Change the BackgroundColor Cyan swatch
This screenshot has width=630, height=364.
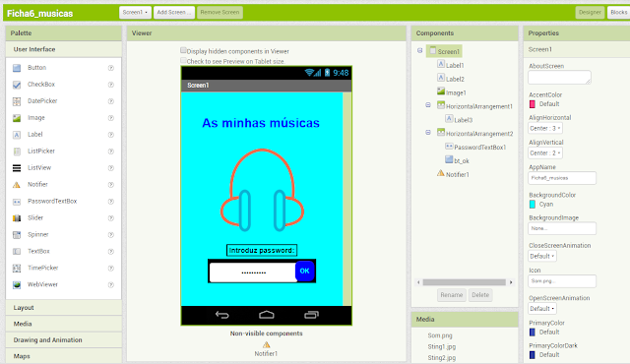[x=532, y=205]
